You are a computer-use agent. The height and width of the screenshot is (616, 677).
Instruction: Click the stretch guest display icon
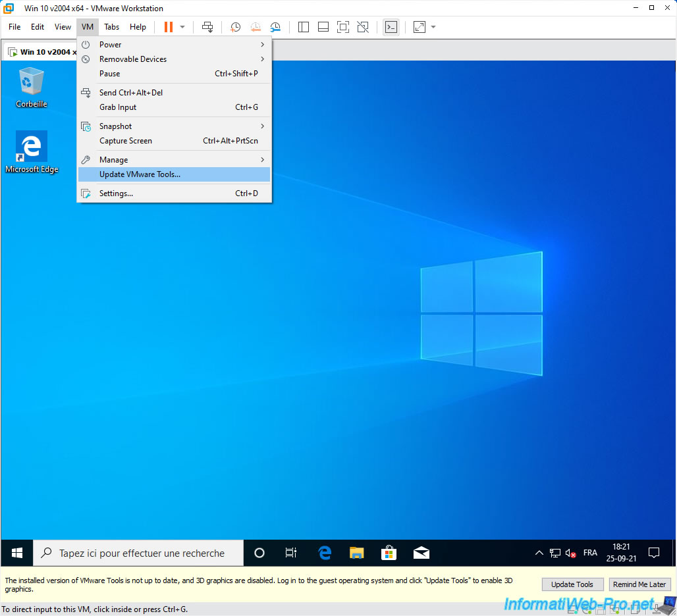click(420, 27)
